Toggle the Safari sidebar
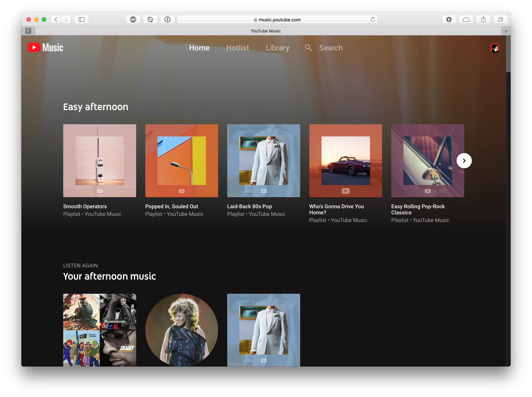532x397 pixels. tap(81, 19)
